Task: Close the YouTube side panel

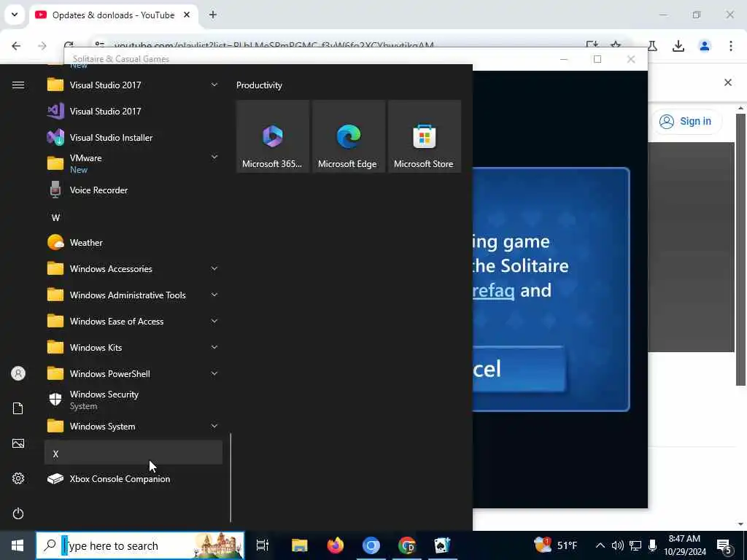Action: (728, 82)
